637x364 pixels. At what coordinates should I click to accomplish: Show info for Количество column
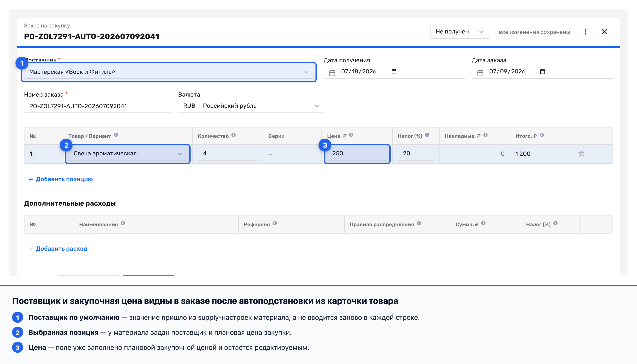[x=234, y=135]
